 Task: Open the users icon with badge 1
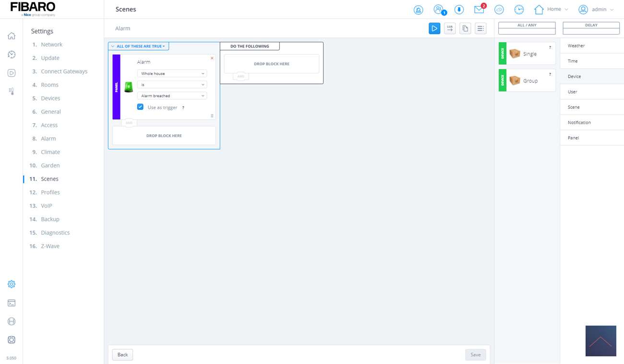[x=439, y=10]
